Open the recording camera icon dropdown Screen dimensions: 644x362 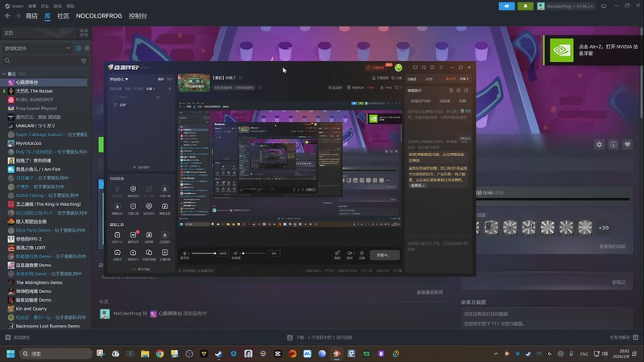pyautogui.click(x=349, y=254)
